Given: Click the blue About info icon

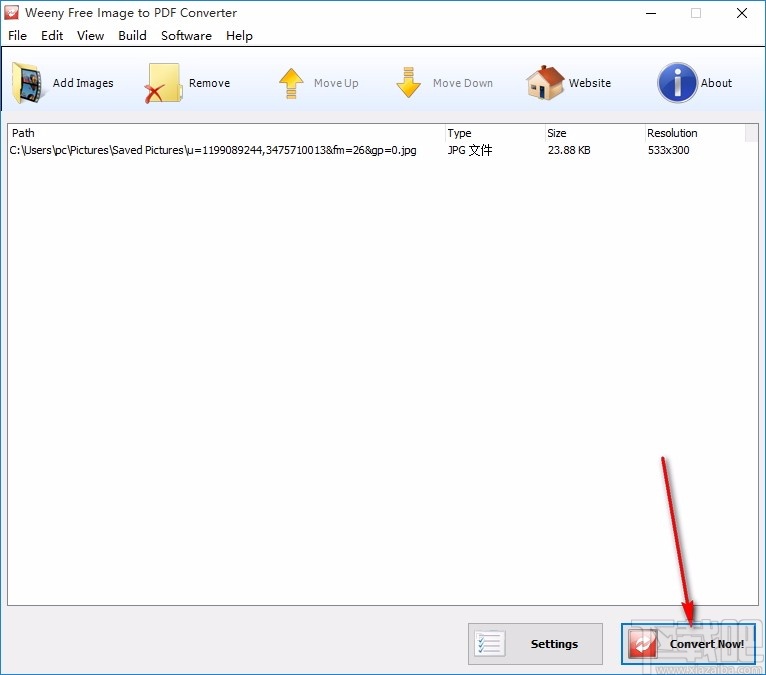Looking at the screenshot, I should coord(678,83).
